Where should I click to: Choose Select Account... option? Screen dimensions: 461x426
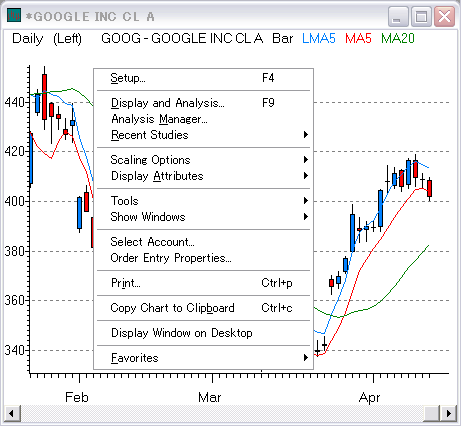(x=203, y=242)
